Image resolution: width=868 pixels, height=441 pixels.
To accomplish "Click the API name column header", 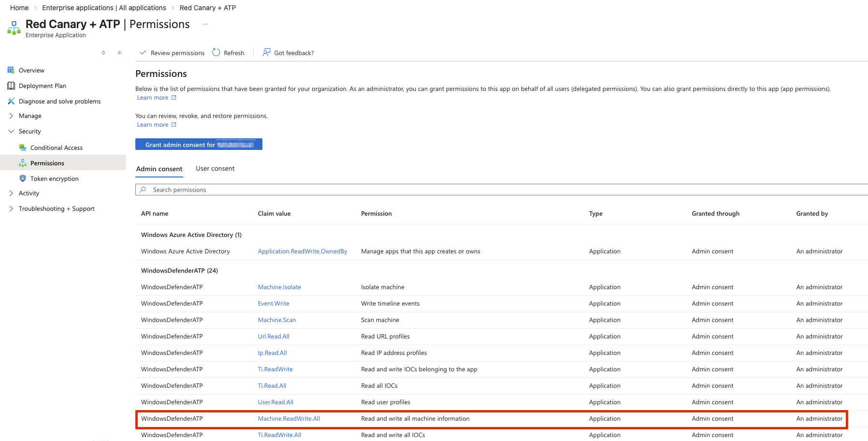I will click(155, 213).
